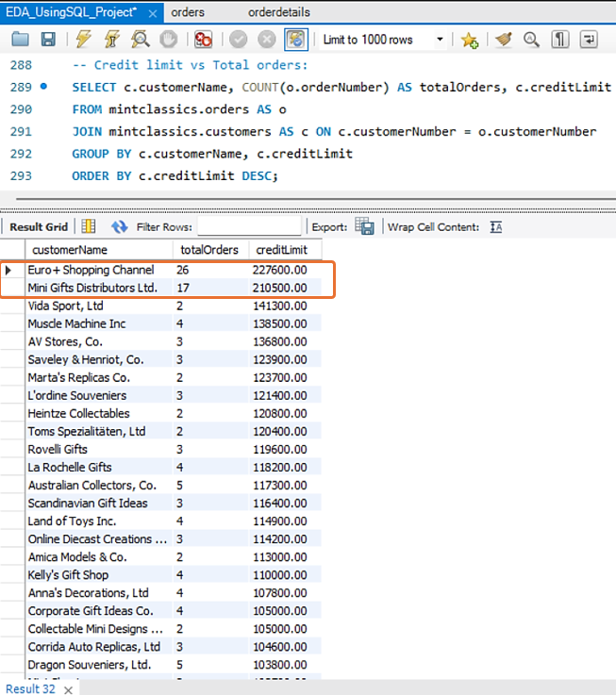Execute query with lightning bolt icon
This screenshot has height=695, width=616.
[x=83, y=40]
